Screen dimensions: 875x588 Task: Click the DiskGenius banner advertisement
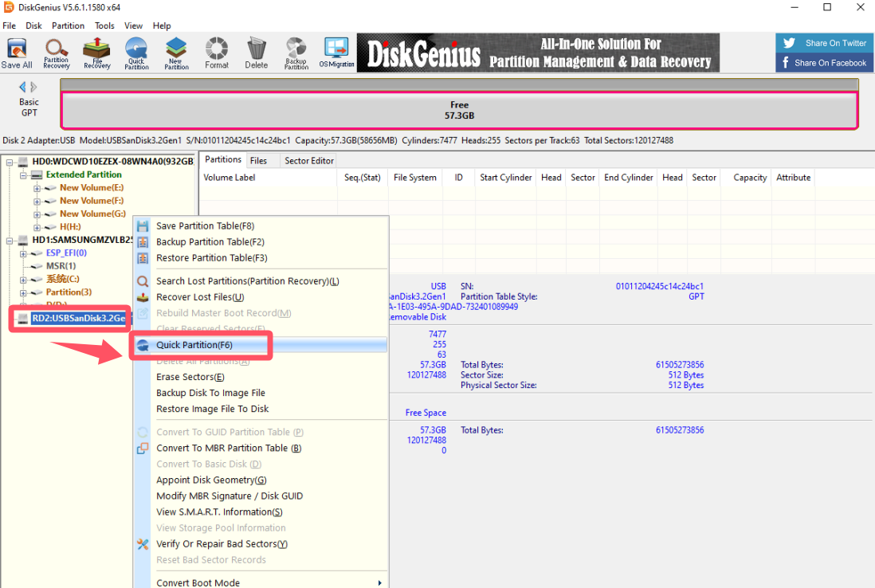pos(538,53)
